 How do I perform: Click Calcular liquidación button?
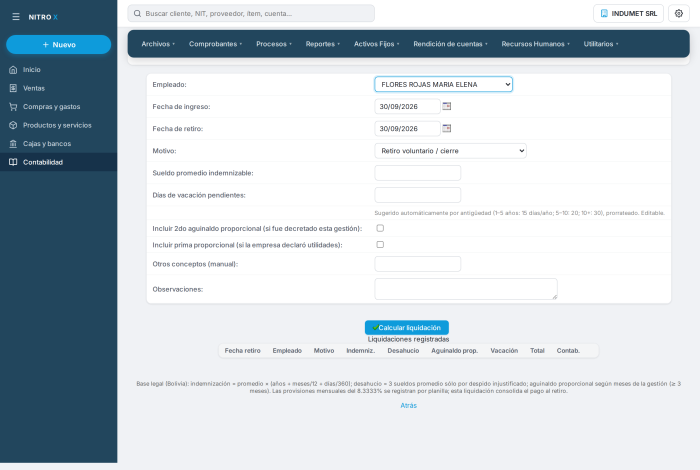point(407,328)
